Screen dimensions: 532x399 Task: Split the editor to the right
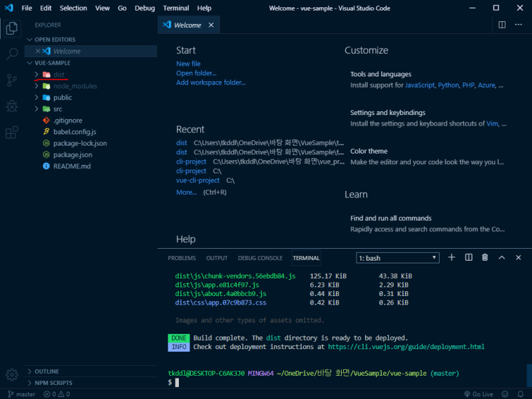502,25
